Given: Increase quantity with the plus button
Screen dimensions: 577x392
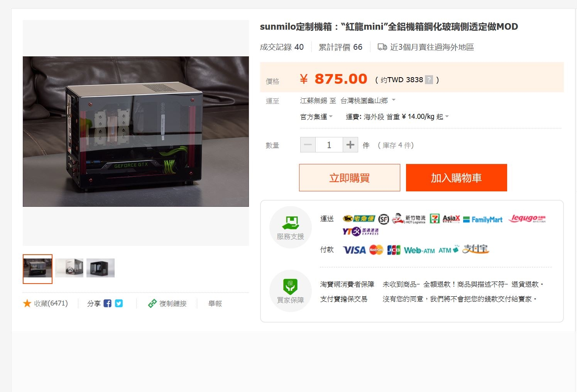Looking at the screenshot, I should tap(350, 145).
